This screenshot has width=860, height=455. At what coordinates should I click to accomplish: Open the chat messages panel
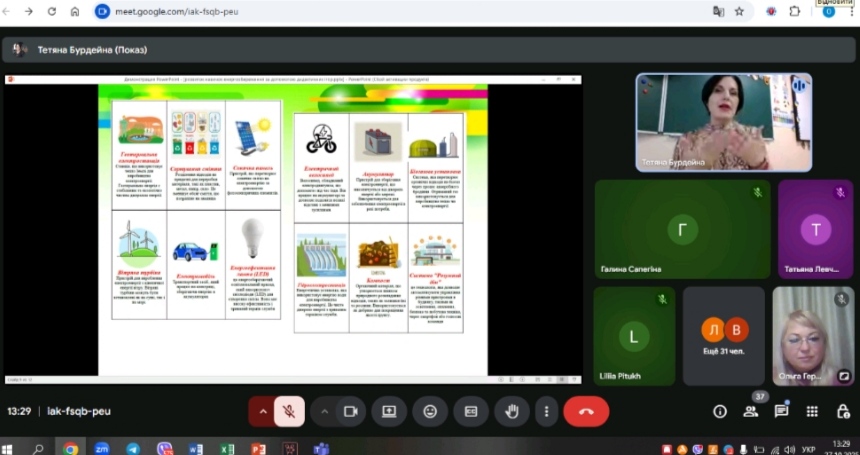tap(781, 411)
